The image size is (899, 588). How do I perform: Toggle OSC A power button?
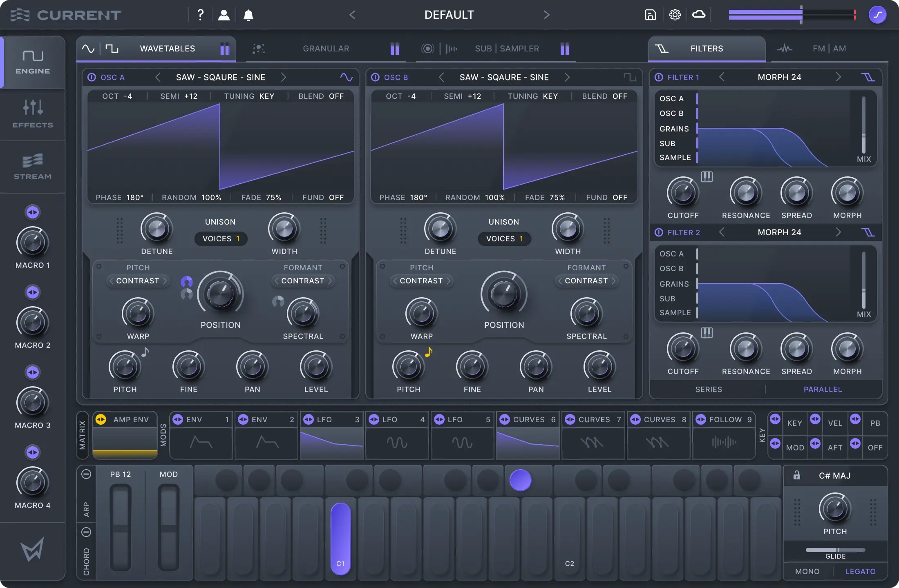tap(92, 77)
